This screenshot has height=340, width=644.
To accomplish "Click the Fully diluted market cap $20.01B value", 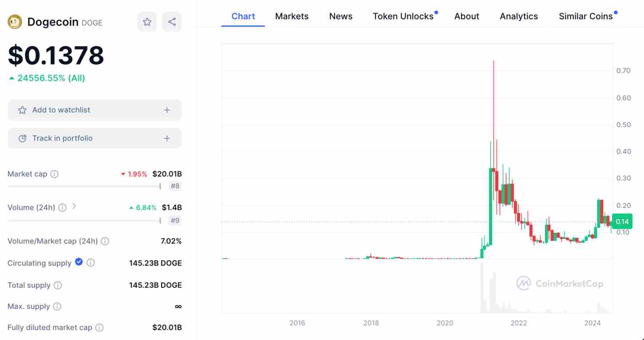I will [x=167, y=328].
